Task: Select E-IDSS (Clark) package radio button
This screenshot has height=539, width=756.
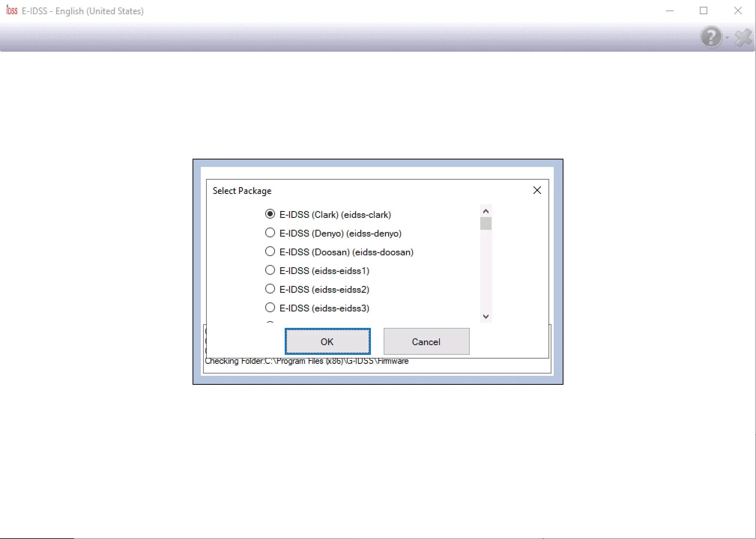Action: [270, 214]
